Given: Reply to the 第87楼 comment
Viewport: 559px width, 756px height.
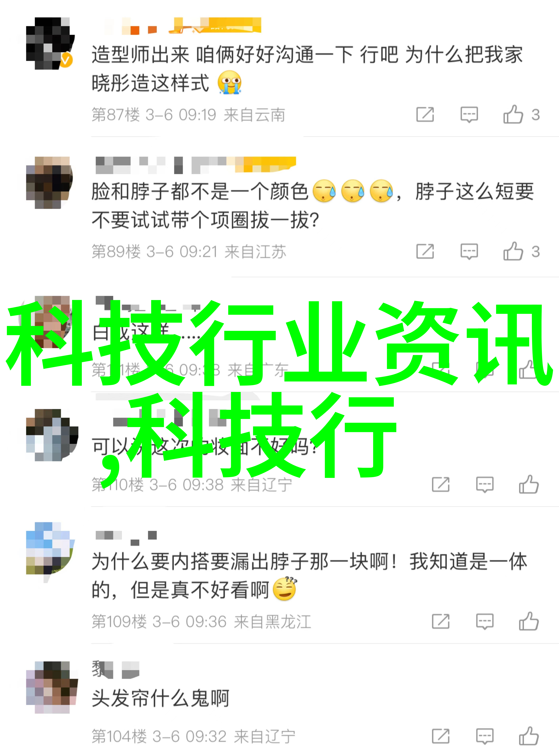Looking at the screenshot, I should [x=469, y=115].
